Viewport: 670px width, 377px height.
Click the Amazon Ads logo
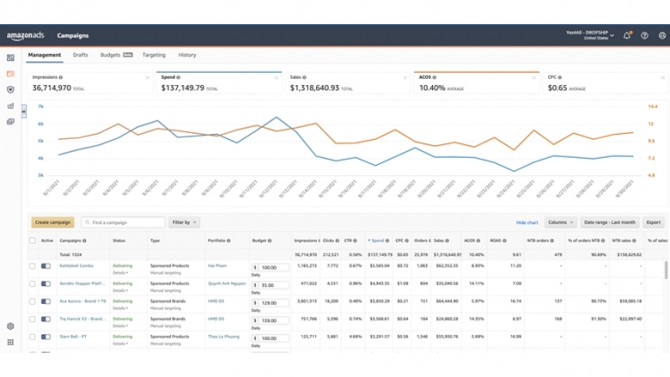pyautogui.click(x=25, y=36)
